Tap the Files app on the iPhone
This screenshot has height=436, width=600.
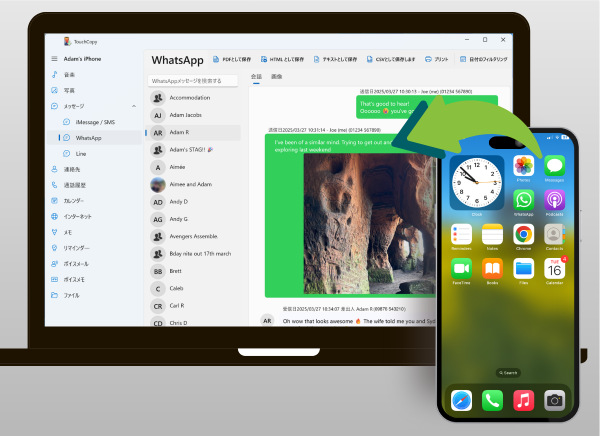523,269
